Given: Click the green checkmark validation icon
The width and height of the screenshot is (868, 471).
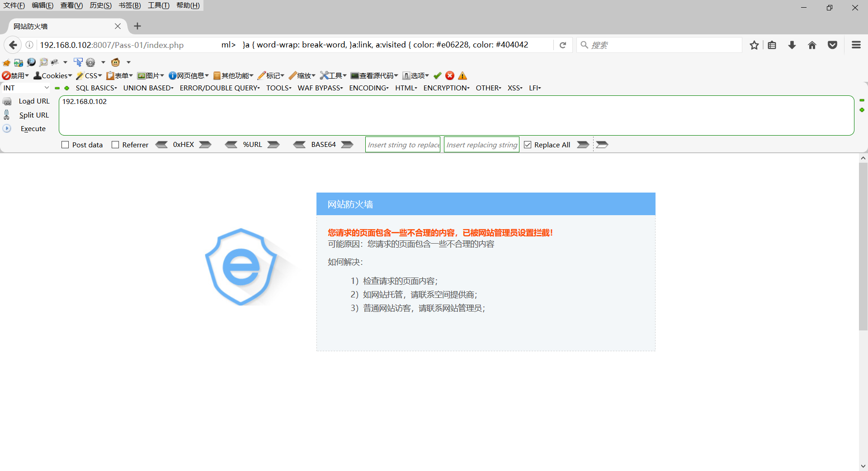Looking at the screenshot, I should pos(437,75).
